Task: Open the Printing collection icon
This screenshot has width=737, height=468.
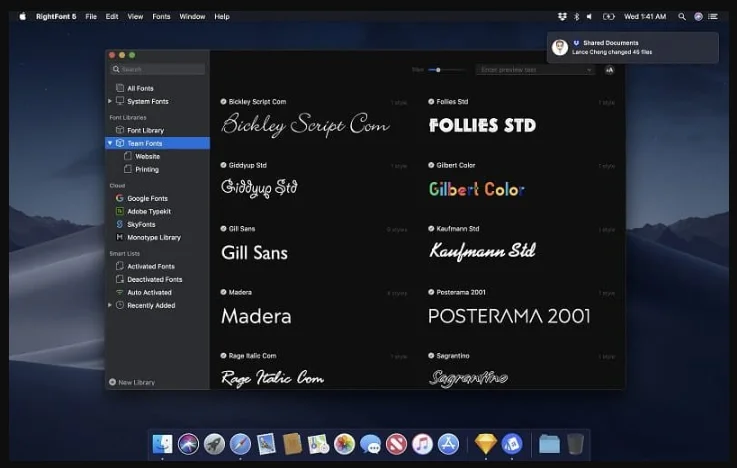Action: (127, 169)
